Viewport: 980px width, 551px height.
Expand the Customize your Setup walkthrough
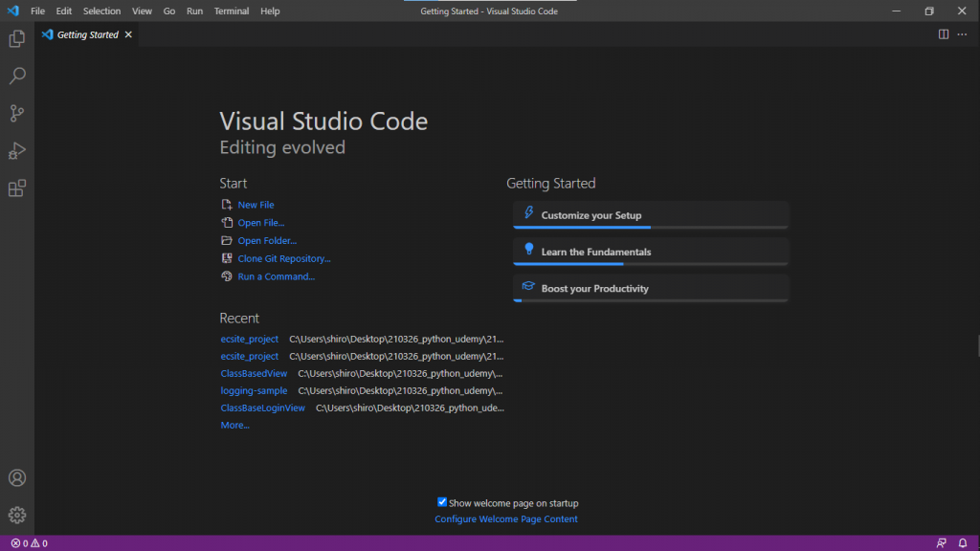650,214
